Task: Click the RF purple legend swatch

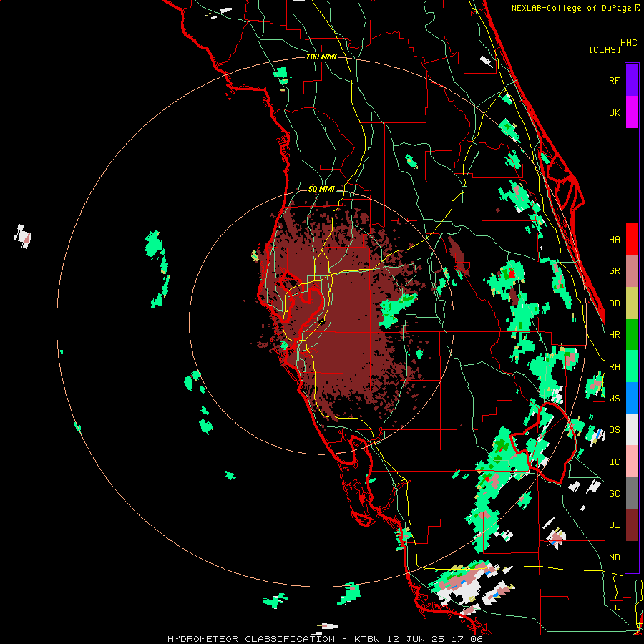Action: pyautogui.click(x=632, y=80)
